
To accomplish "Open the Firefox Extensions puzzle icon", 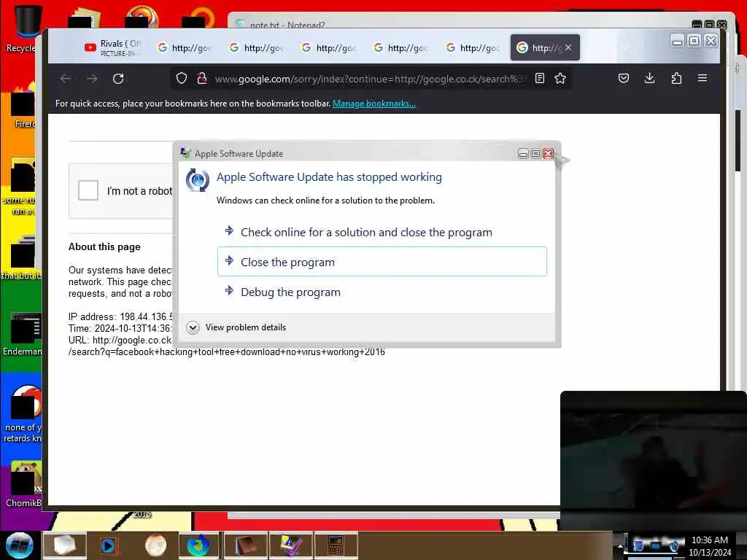I will point(676,78).
